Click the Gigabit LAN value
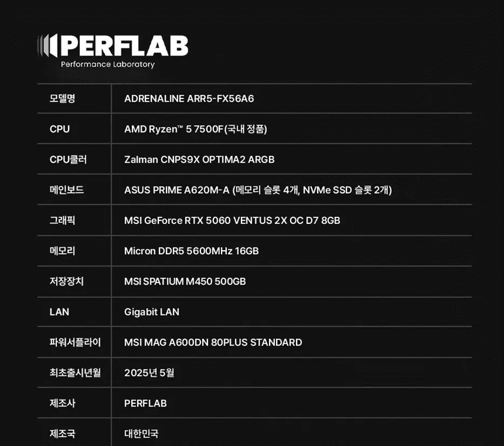The height and width of the screenshot is (446, 504). [x=152, y=312]
